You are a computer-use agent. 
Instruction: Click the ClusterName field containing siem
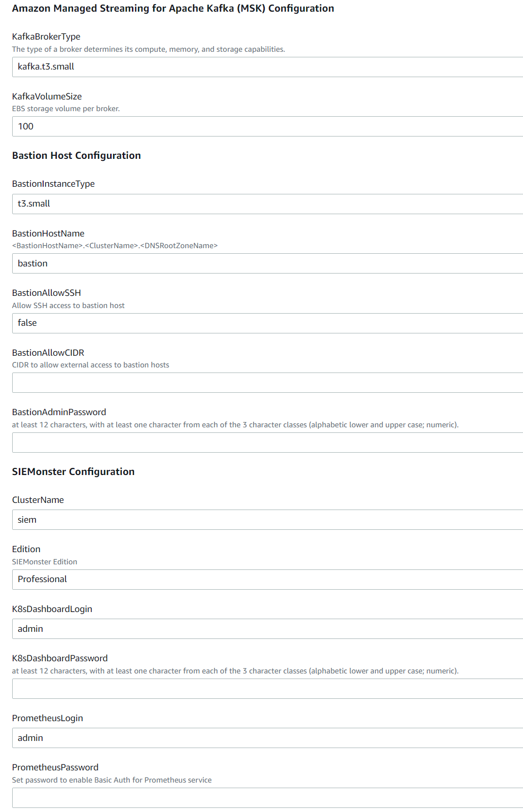[x=267, y=520]
